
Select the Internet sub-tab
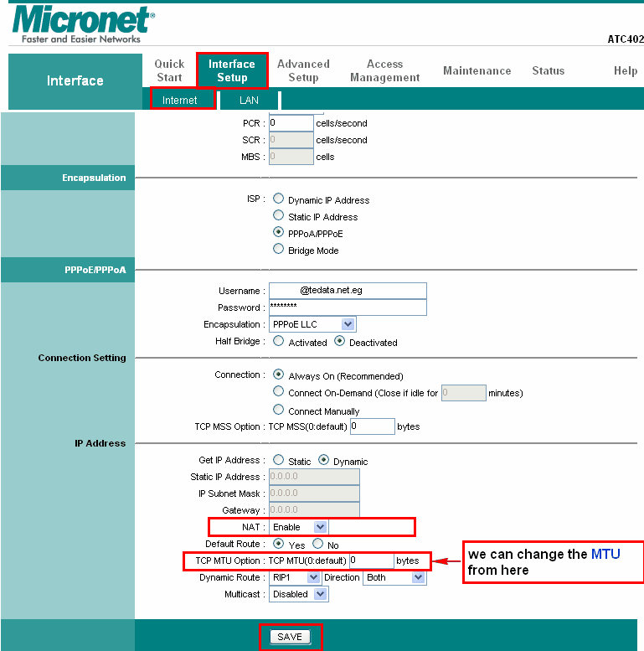[180, 100]
